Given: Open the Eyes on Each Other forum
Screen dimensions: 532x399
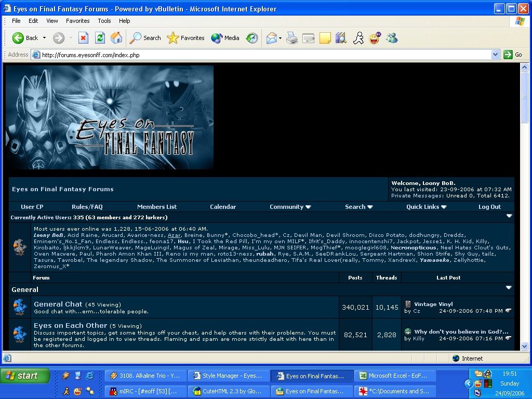Looking at the screenshot, I should tap(70, 325).
